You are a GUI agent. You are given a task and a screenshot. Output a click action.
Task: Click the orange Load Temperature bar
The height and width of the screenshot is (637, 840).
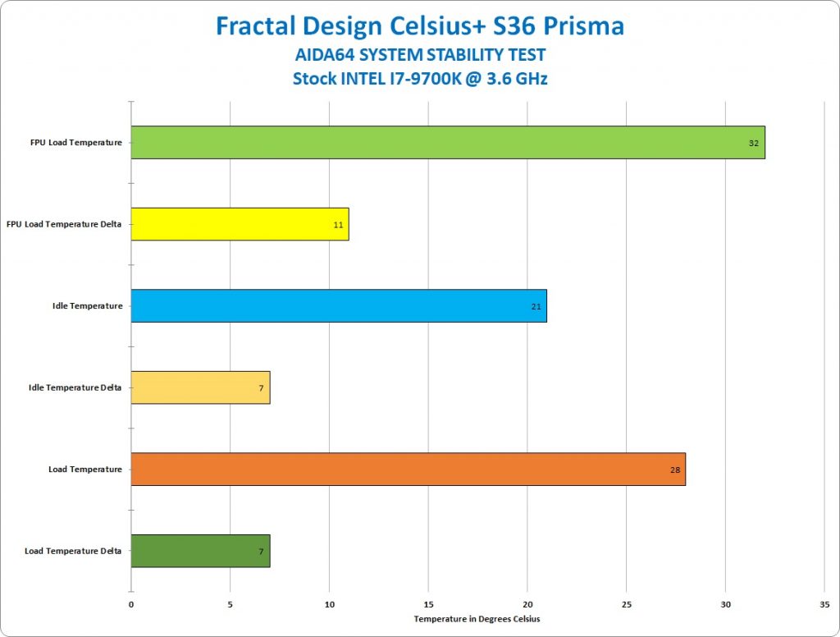409,470
